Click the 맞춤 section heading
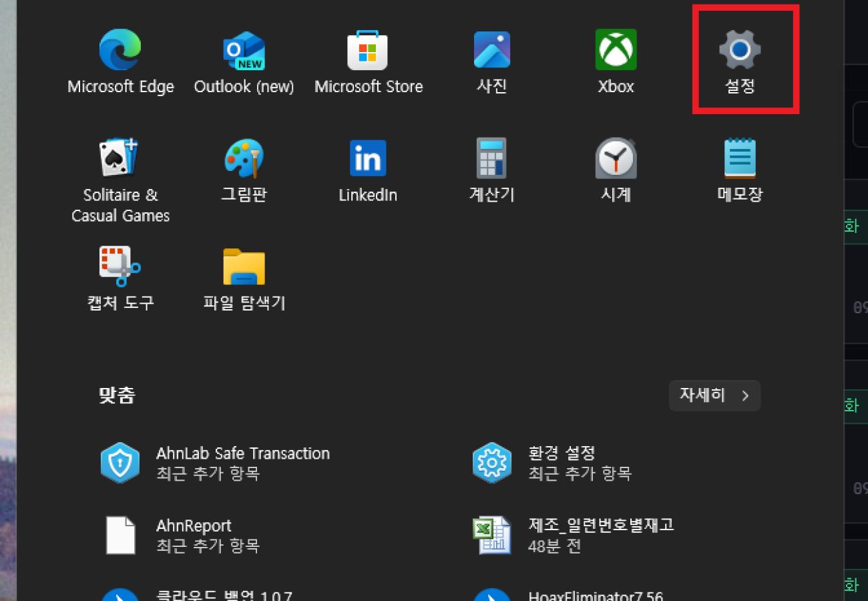This screenshot has height=601, width=868. pyautogui.click(x=117, y=395)
